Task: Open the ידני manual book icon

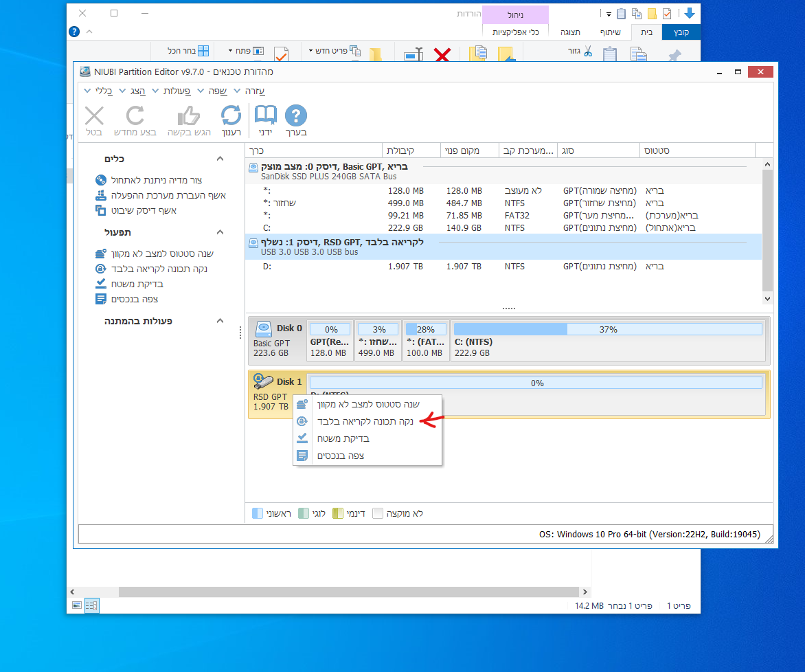Action: pos(265,115)
